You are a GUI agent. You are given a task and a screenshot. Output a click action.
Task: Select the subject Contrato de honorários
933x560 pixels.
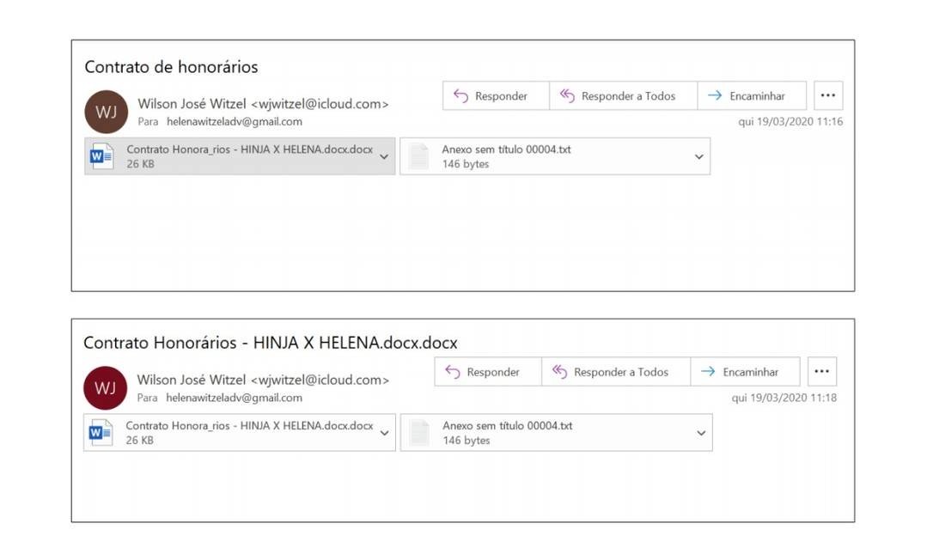click(170, 66)
